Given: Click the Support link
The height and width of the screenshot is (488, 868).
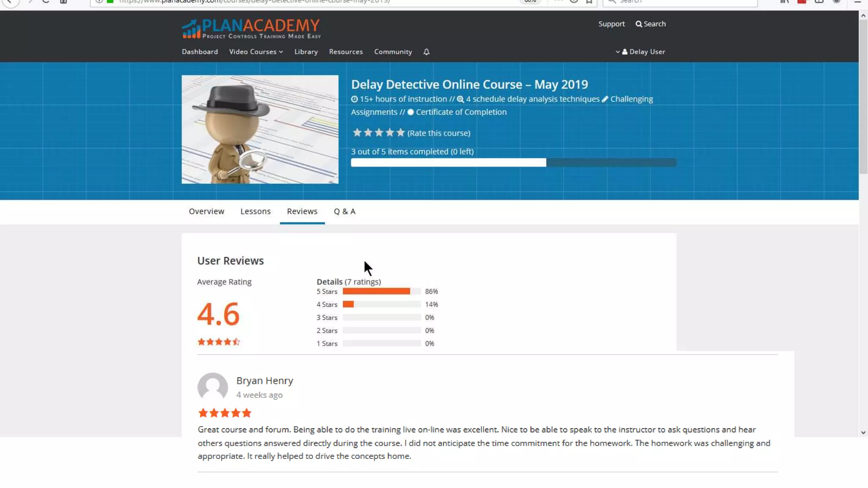Looking at the screenshot, I should (x=611, y=24).
